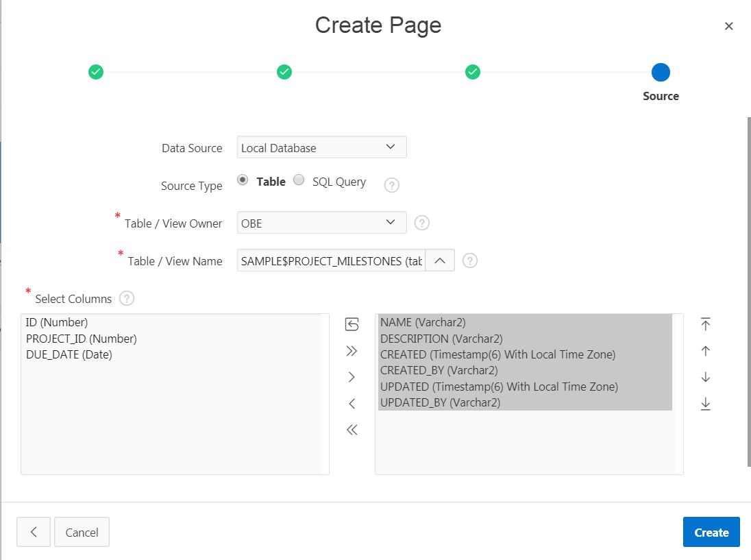Select CREATED_BY (Varchar2) column
751x560 pixels.
[x=525, y=370]
